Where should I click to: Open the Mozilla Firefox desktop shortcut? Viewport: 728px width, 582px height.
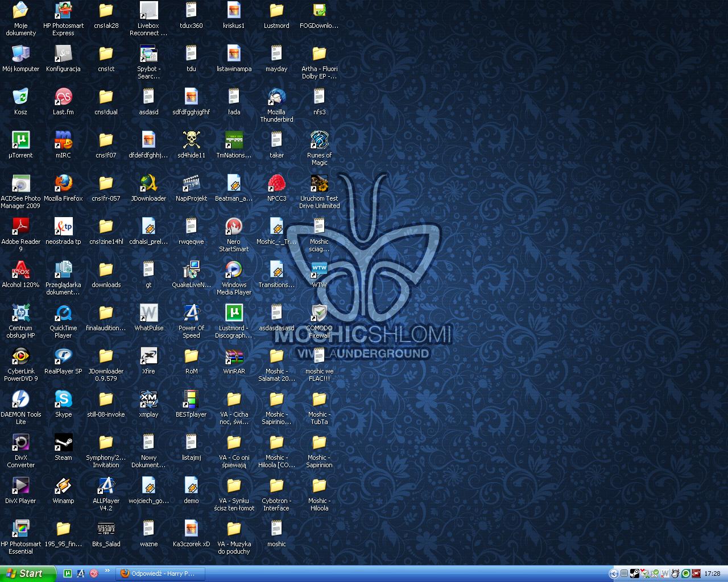click(63, 184)
